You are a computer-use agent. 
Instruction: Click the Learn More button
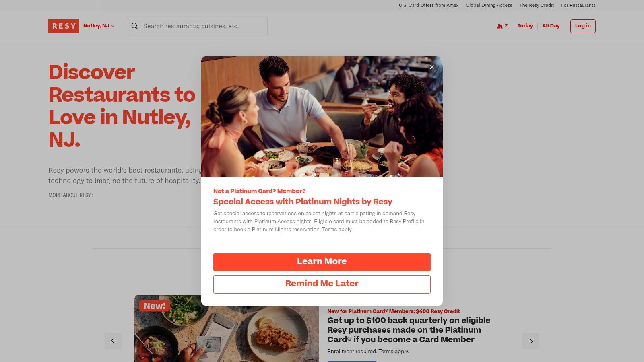(322, 262)
